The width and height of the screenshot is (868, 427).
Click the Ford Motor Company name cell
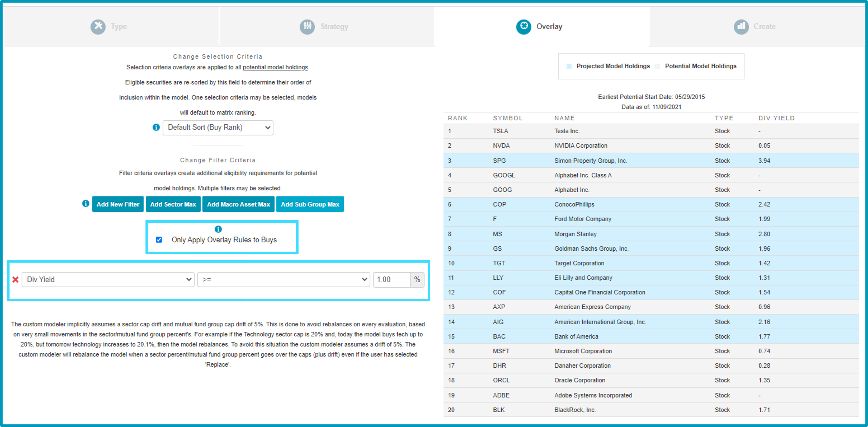(583, 219)
